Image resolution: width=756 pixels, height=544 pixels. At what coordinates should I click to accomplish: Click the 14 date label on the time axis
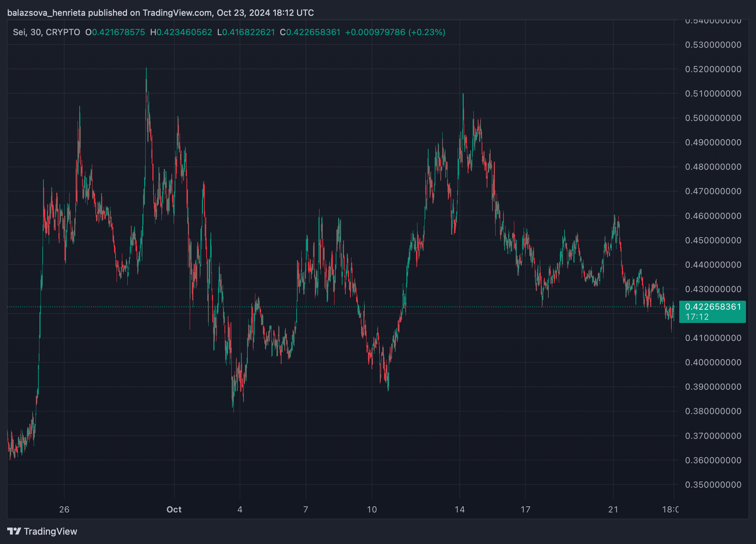(459, 510)
